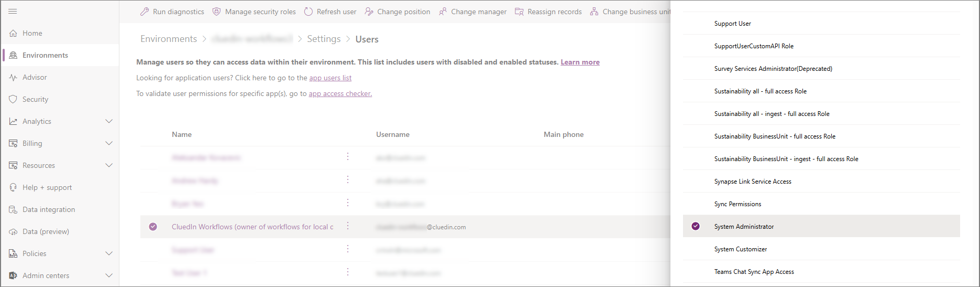This screenshot has width=980, height=287.
Task: Open the vertical ellipsis menu on the first user row
Action: (348, 157)
